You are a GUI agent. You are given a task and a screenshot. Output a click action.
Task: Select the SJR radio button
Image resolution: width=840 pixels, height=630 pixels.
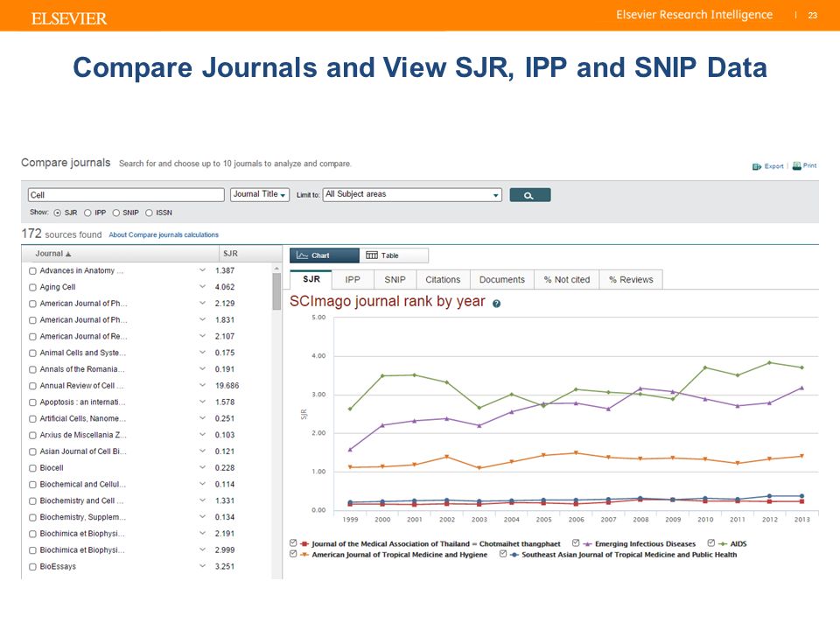point(58,213)
